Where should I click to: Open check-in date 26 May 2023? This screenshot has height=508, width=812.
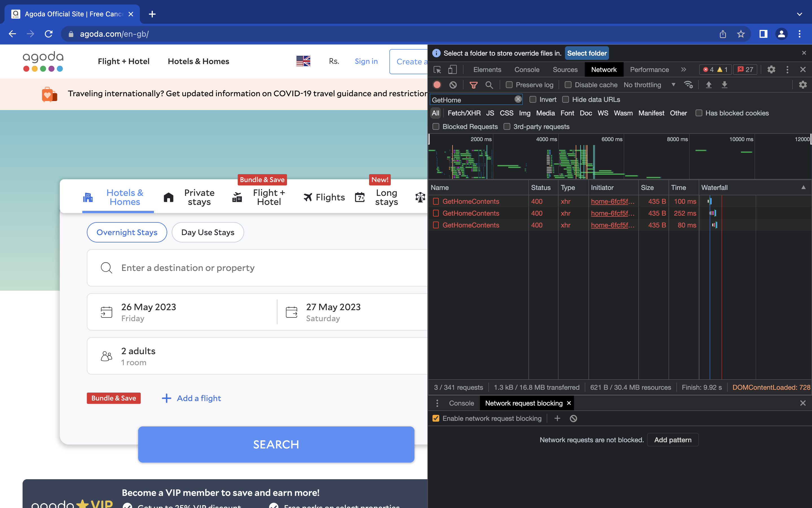[182, 312]
